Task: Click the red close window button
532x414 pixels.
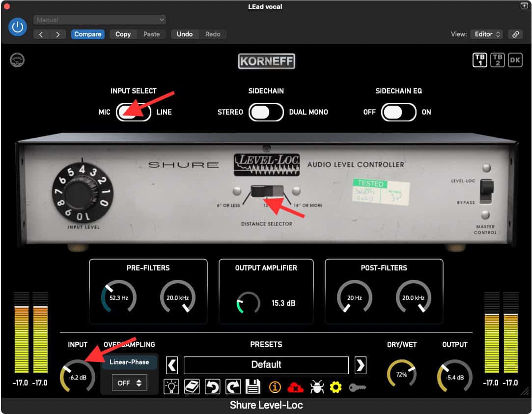Action: [7, 6]
